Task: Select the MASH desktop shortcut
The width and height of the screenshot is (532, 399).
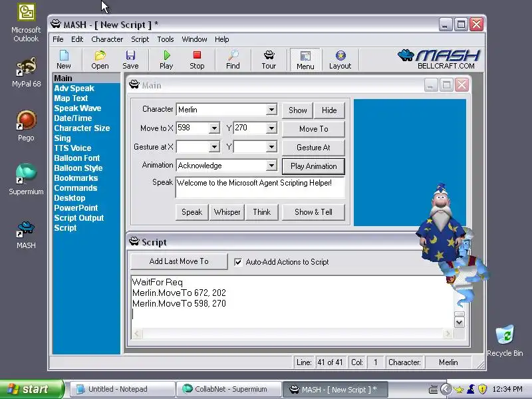Action: [26, 235]
